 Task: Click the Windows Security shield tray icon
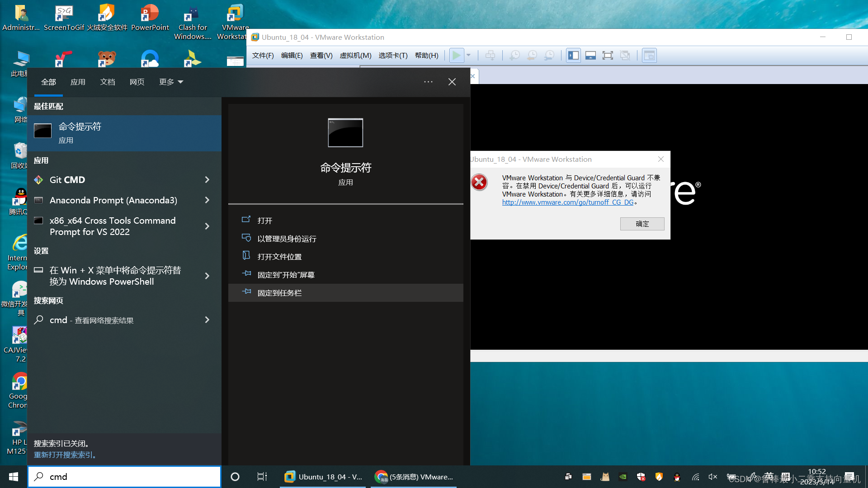[641, 477]
